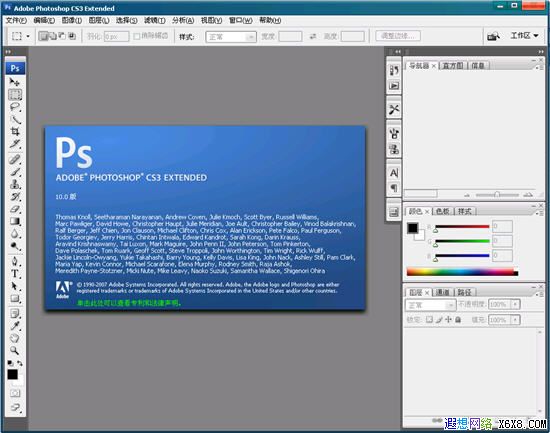Select the Move tool
Viewport: 550px width, 433px height.
pyautogui.click(x=14, y=82)
